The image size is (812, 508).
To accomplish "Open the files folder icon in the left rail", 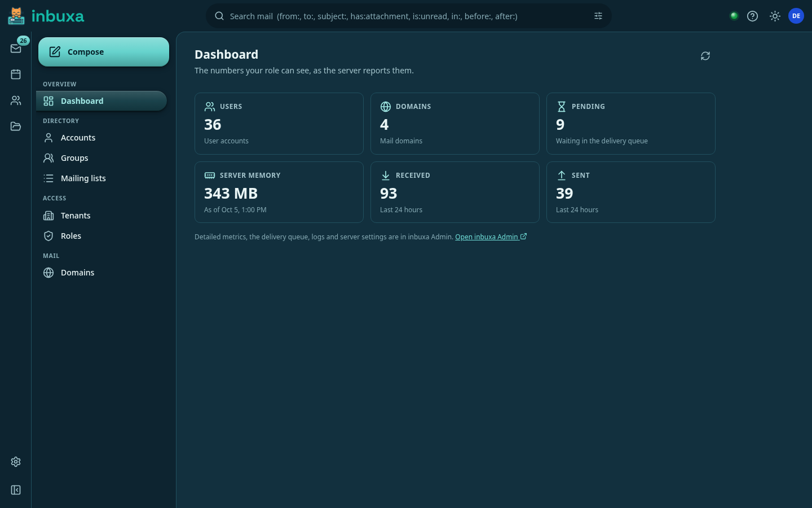I will tap(16, 126).
